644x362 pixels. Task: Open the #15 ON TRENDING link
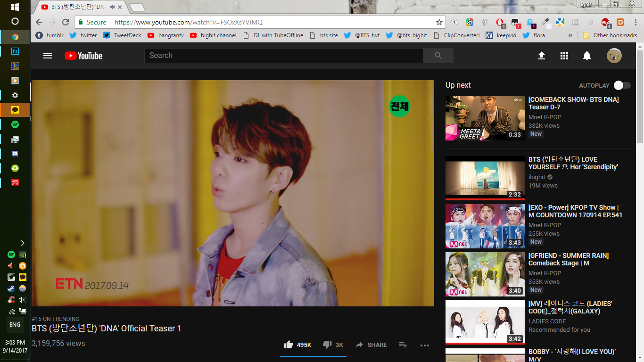point(56,319)
